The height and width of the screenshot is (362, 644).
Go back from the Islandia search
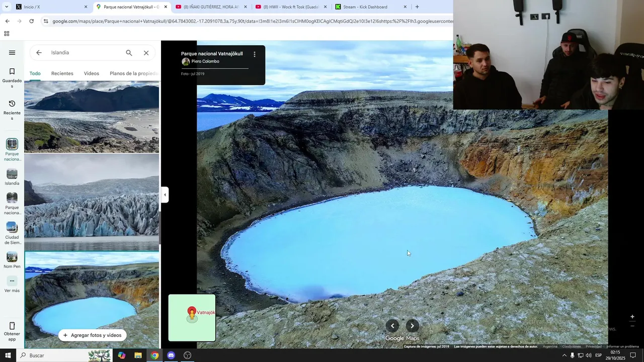pos(39,53)
